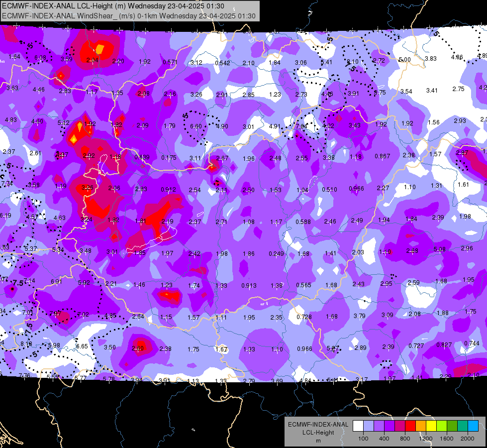Click the wind shear value 2.96
The image size is (487, 448).
(x=467, y=248)
